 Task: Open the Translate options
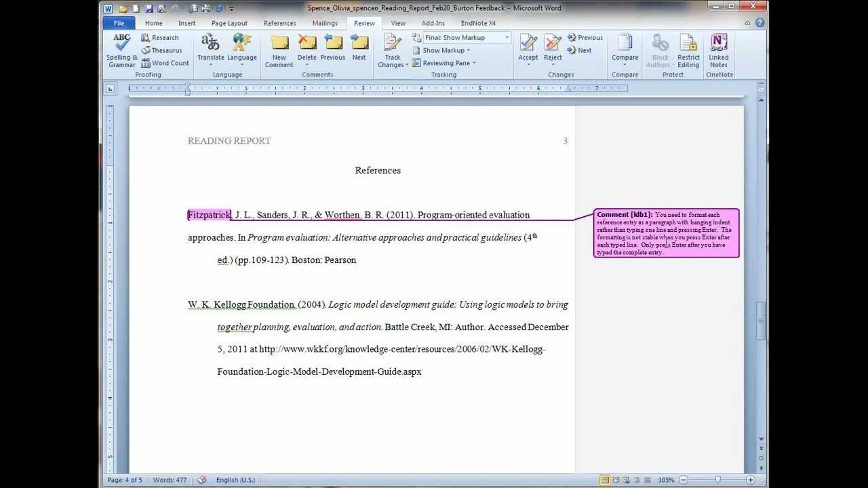(x=210, y=51)
